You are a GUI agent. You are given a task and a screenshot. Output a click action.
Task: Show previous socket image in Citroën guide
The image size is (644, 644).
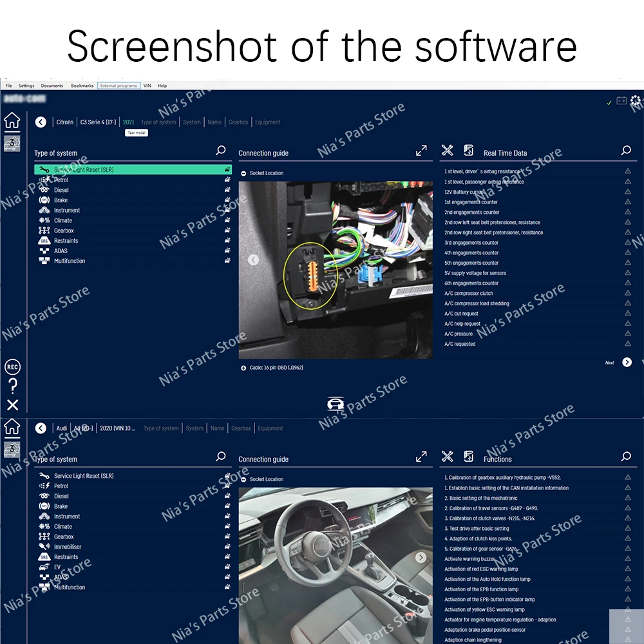[253, 260]
